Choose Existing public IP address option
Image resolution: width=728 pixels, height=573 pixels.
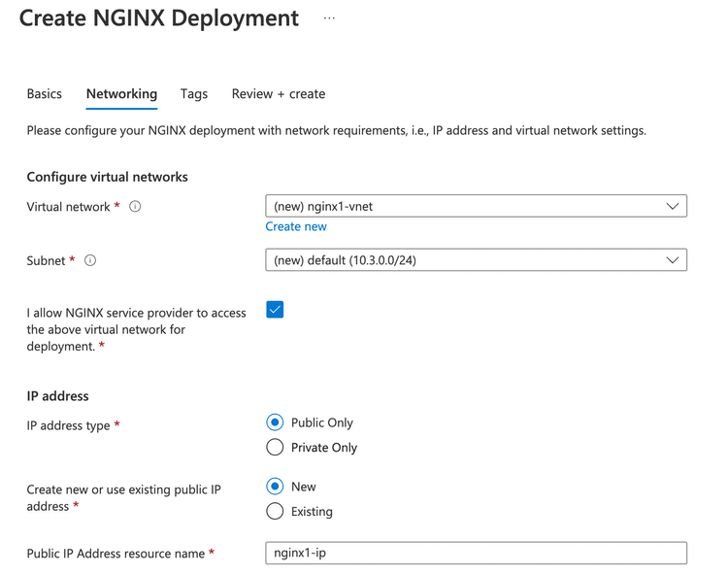point(275,512)
